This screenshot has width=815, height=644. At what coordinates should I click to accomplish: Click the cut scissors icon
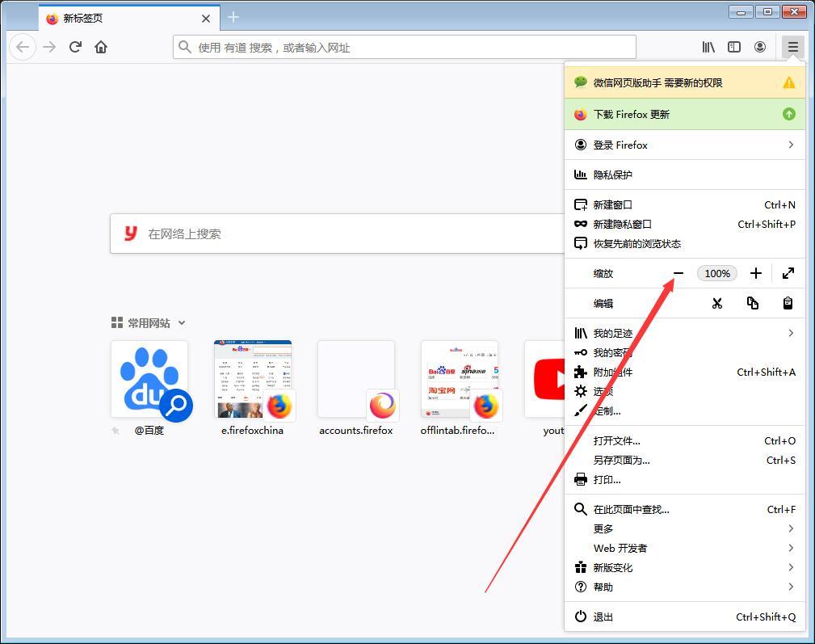click(717, 304)
